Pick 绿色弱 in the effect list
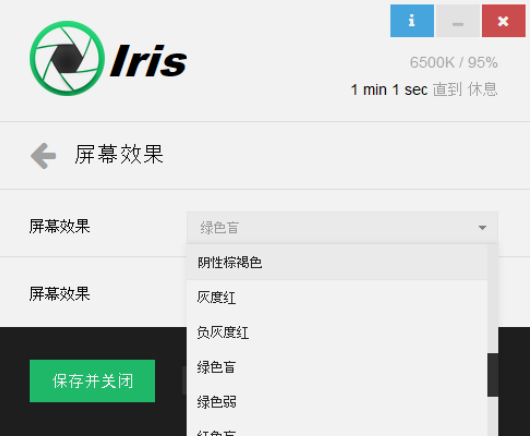530x436 pixels. tap(337, 402)
